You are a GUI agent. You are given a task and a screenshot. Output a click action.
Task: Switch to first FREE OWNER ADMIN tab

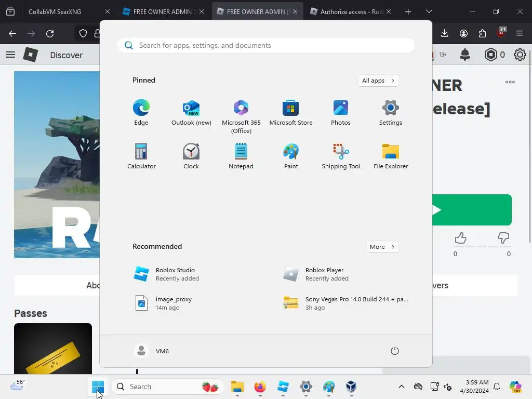(x=164, y=11)
